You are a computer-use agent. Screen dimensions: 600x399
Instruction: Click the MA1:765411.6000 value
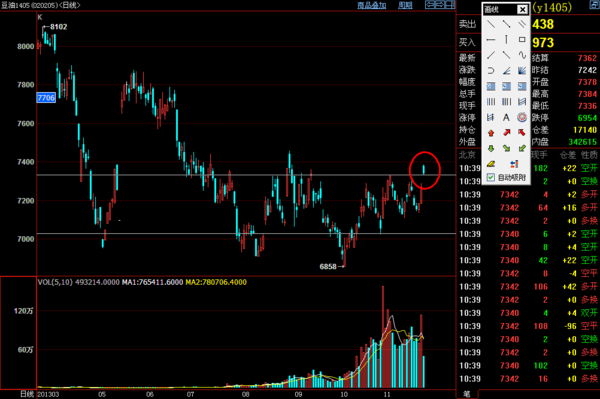pyautogui.click(x=152, y=282)
